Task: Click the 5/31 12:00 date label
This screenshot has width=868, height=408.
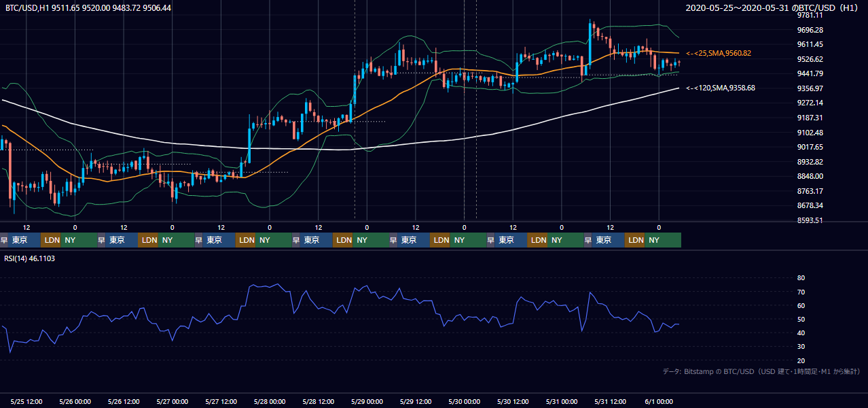Action: [x=611, y=401]
